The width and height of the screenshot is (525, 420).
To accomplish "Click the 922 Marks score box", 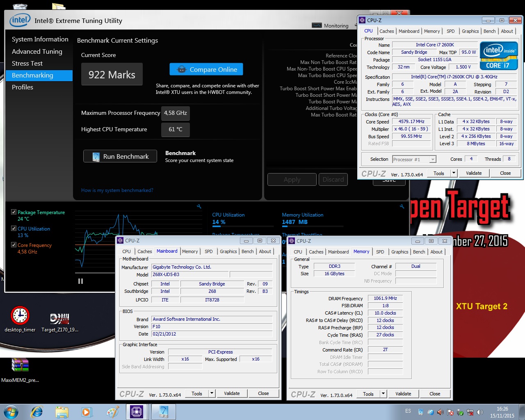I will tap(112, 74).
